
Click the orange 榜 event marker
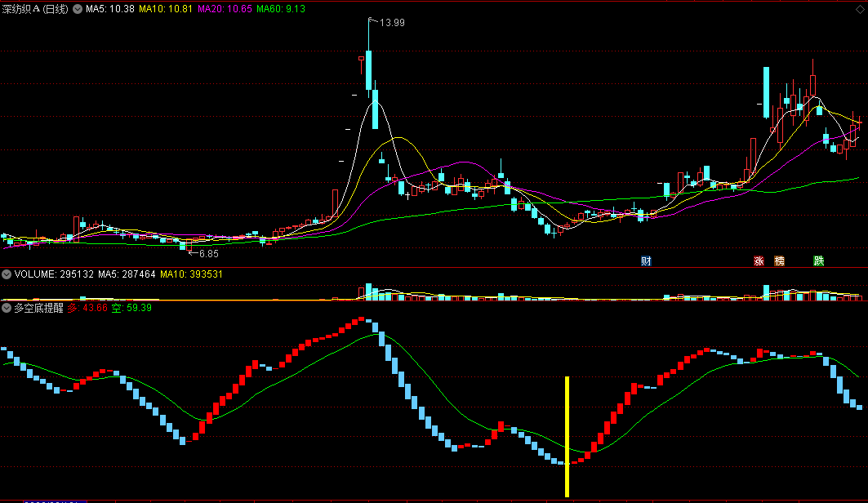[780, 261]
